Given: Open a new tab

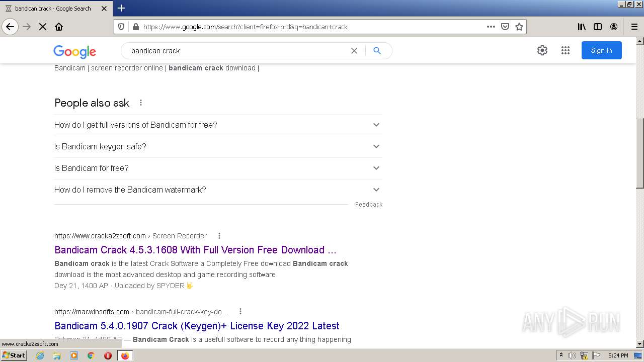Looking at the screenshot, I should tap(121, 8).
